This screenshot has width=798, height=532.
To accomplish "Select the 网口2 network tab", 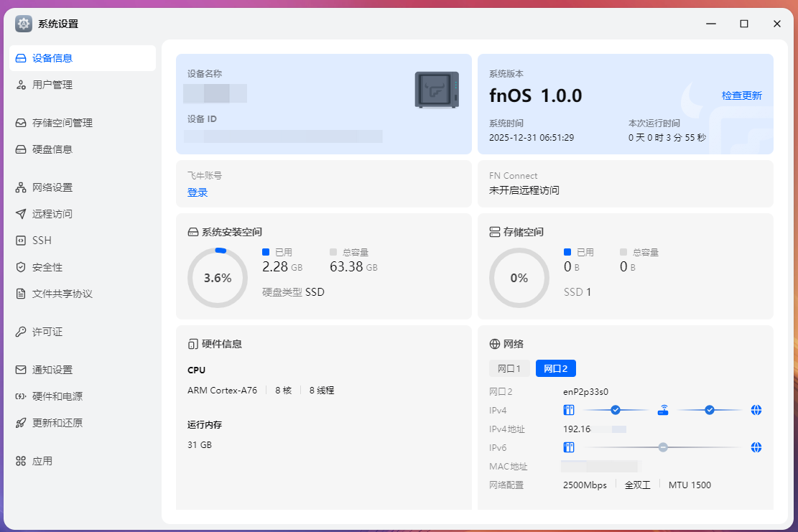I will pos(555,368).
